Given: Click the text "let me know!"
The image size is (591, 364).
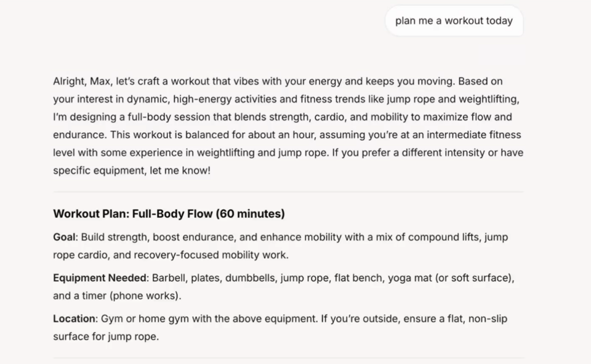Looking at the screenshot, I should tap(180, 170).
